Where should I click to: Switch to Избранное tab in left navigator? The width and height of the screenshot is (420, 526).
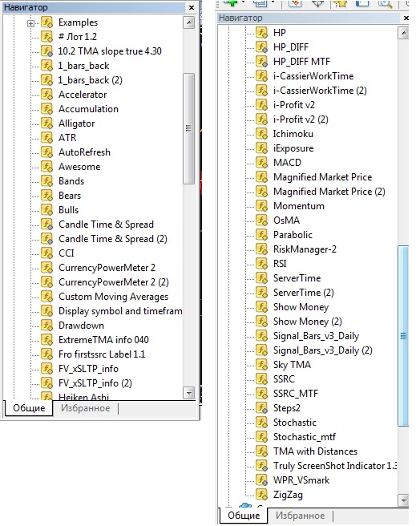click(85, 408)
